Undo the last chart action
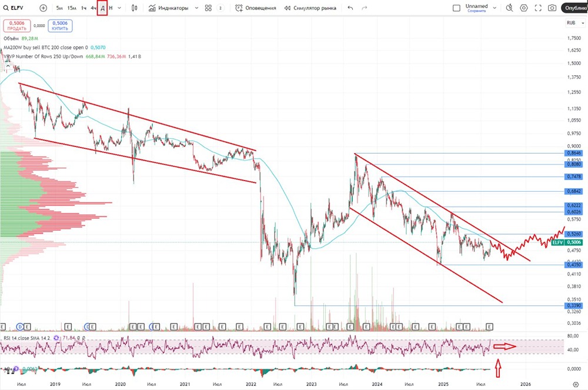Image resolution: width=588 pixels, height=390 pixels. (x=350, y=8)
